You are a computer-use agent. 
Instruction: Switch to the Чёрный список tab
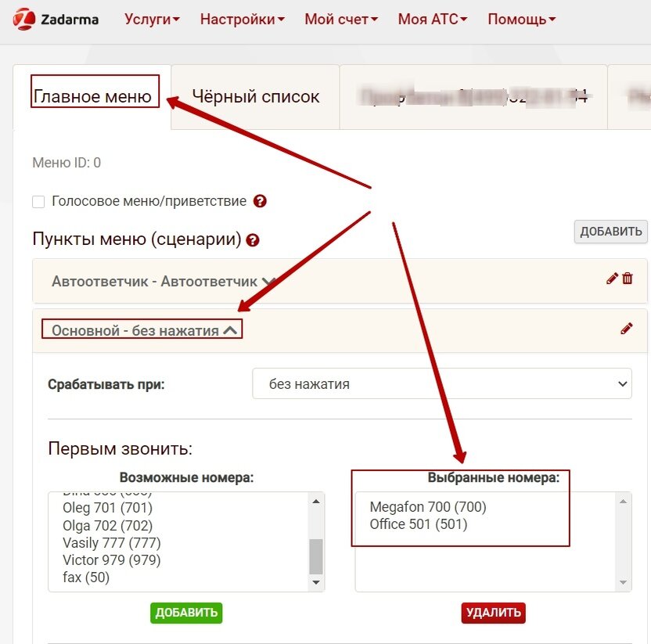[255, 97]
